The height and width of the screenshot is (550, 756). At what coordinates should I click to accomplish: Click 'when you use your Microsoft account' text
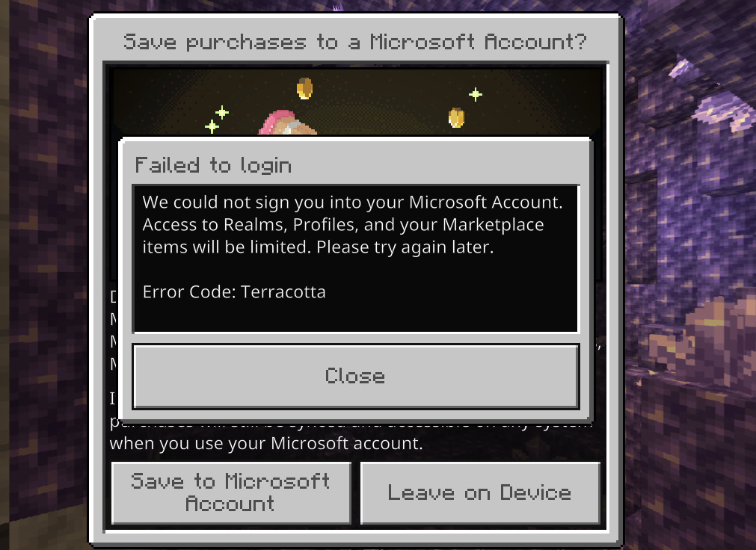tap(266, 443)
